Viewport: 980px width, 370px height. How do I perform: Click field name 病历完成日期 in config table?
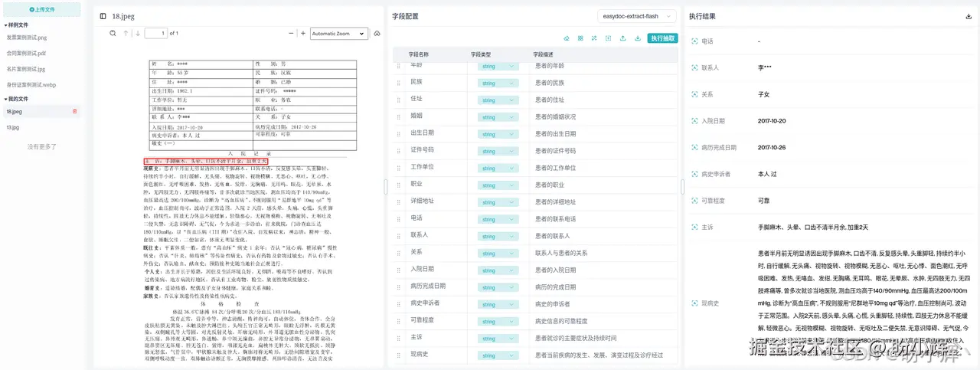[428, 286]
